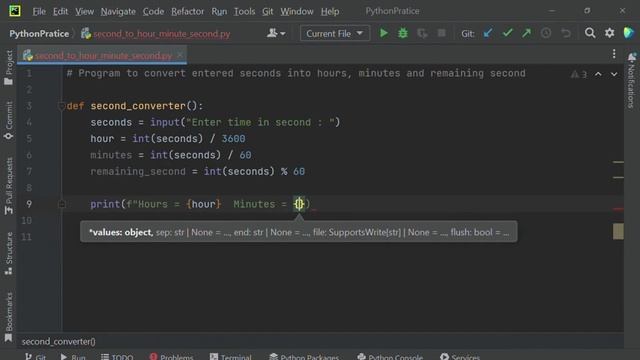This screenshot has width=640, height=360.
Task: Click the input prompt string on line 4
Action: click(x=260, y=122)
